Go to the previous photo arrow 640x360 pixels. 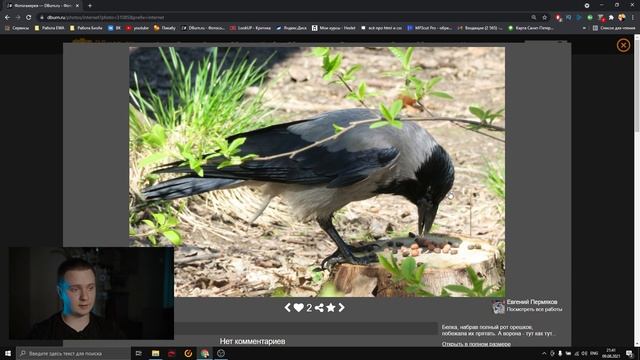(287, 307)
